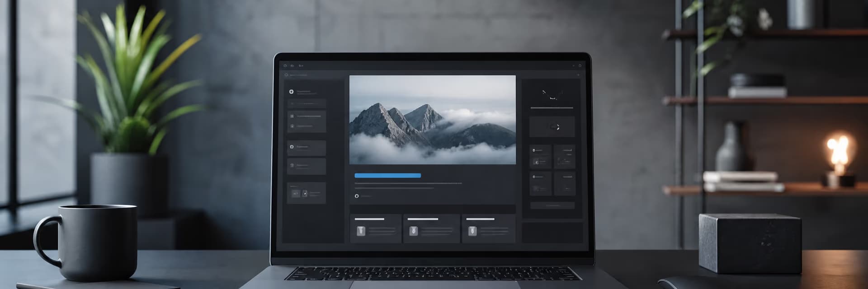Open the fourth sidebar card below the circle-icon card
The height and width of the screenshot is (289, 868).
tap(307, 166)
